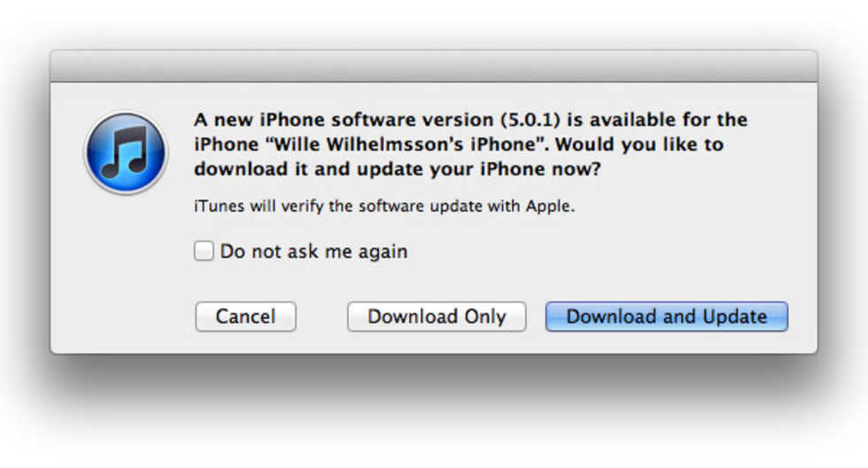Viewport: 868px width, 468px height.
Task: Select the blue iTunes application badge
Action: pos(126,152)
